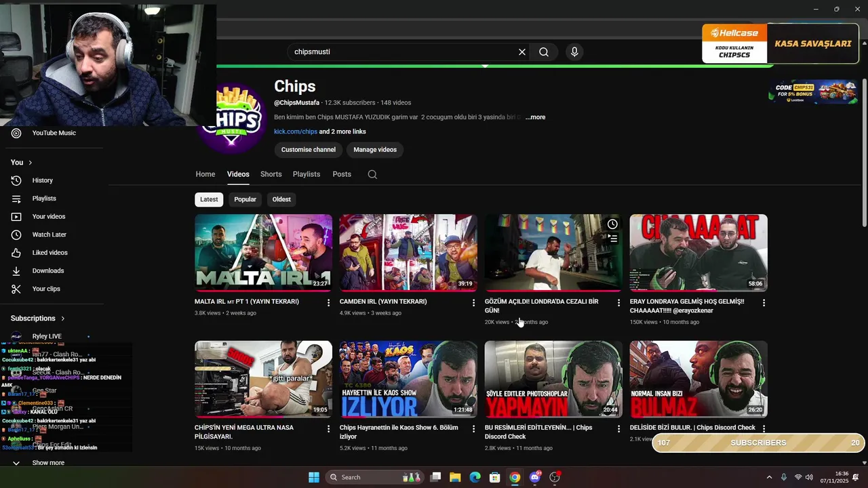This screenshot has width=868, height=488.
Task: Switch to the Shorts tab
Action: click(271, 174)
